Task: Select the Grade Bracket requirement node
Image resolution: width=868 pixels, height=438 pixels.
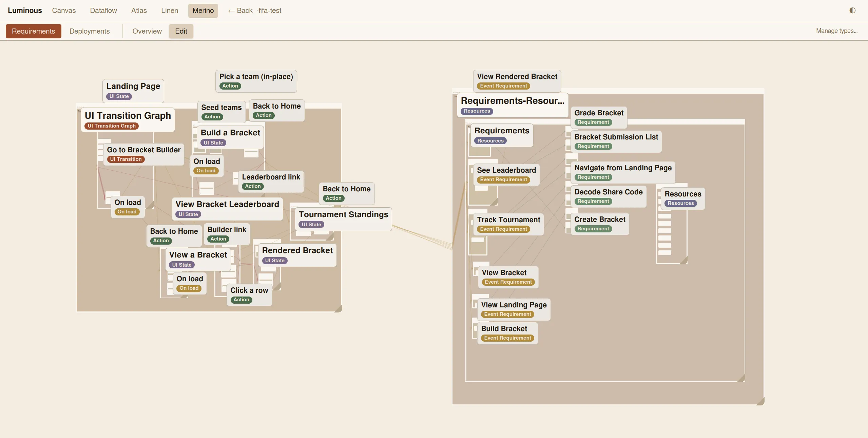Action: (x=599, y=117)
